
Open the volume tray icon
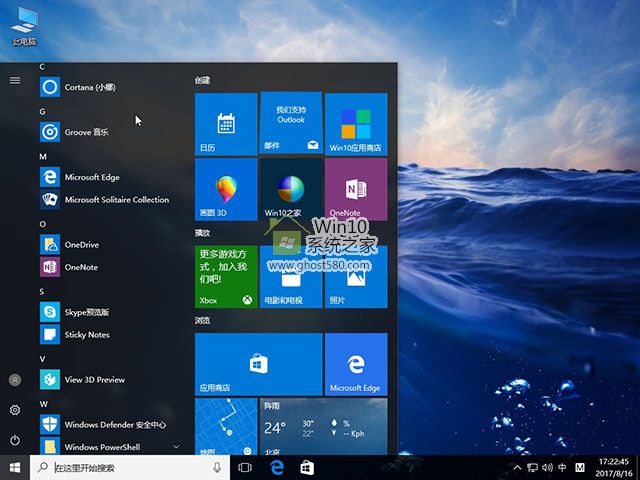click(547, 468)
